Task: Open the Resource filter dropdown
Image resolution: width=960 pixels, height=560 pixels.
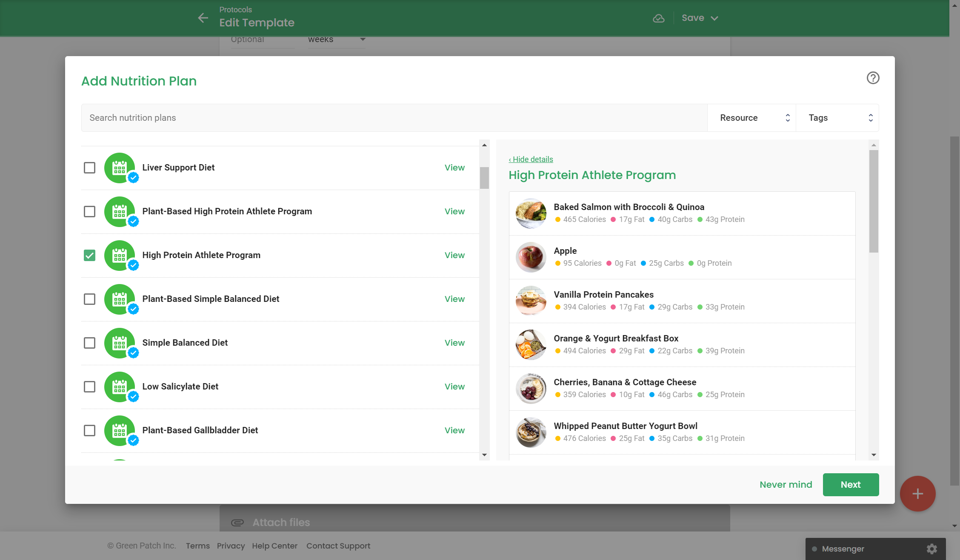Action: 751,118
